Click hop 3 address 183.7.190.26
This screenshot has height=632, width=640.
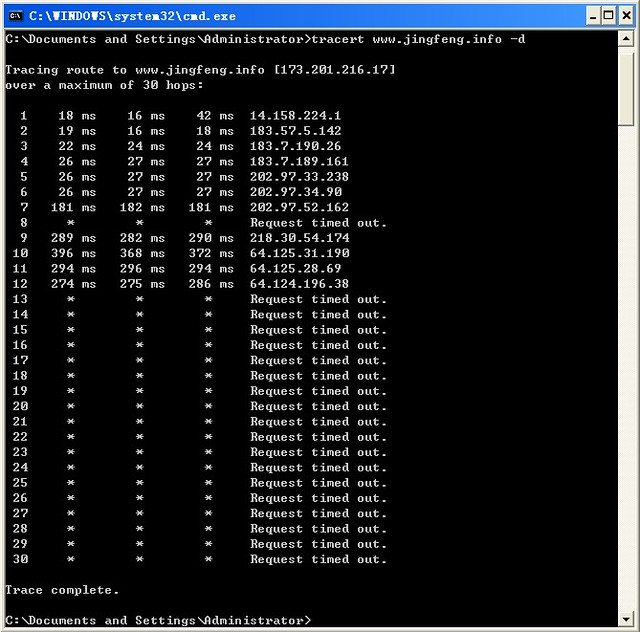[x=295, y=146]
